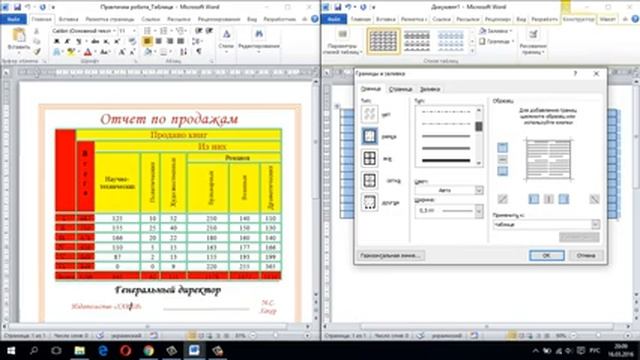
Task: Expand Draw Borders dropdown in Документ1 ribbon
Action: click(533, 42)
